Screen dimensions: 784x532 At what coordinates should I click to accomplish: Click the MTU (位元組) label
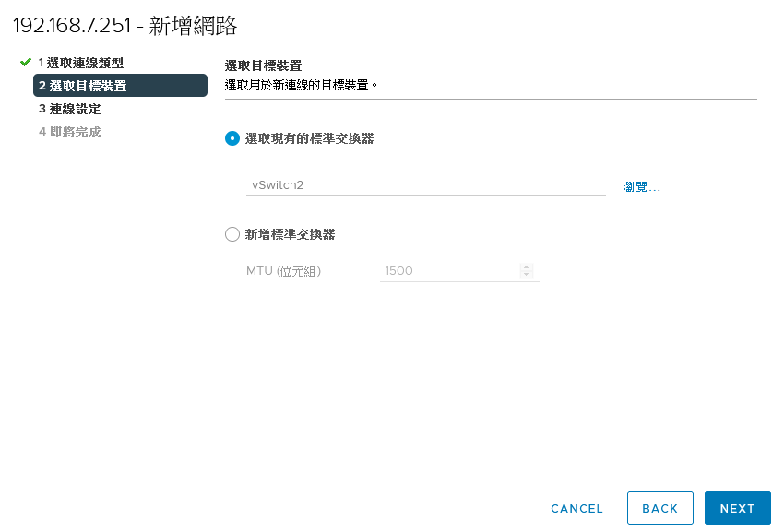tap(283, 271)
